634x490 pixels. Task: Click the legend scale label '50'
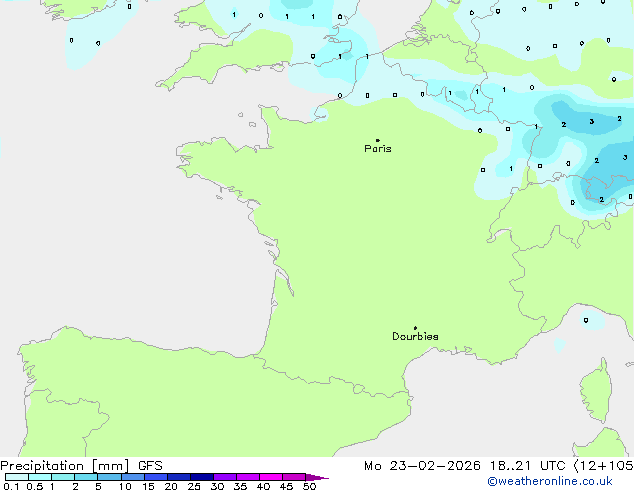point(309,486)
